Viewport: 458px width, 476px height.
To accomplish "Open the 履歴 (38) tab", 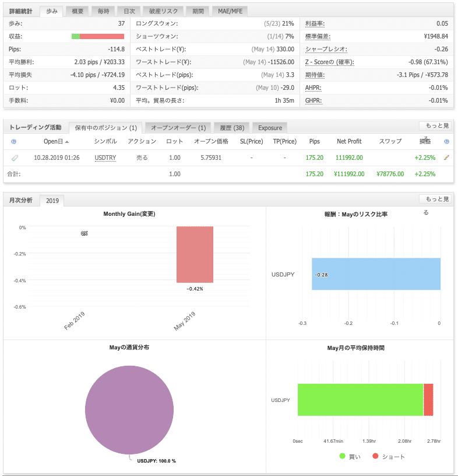I will pos(232,128).
